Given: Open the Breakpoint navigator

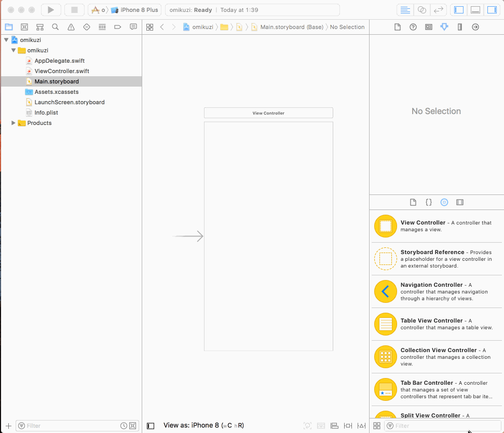Looking at the screenshot, I should tap(118, 27).
